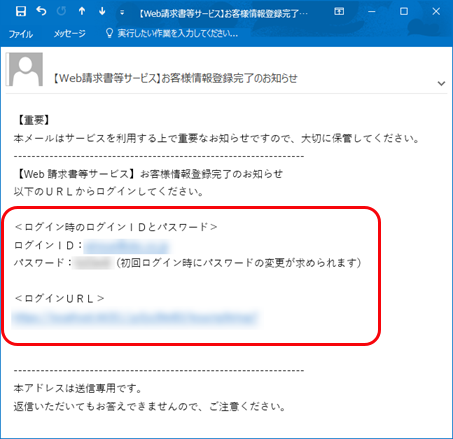
Task: Open the blurred login URL link
Action: (x=135, y=318)
